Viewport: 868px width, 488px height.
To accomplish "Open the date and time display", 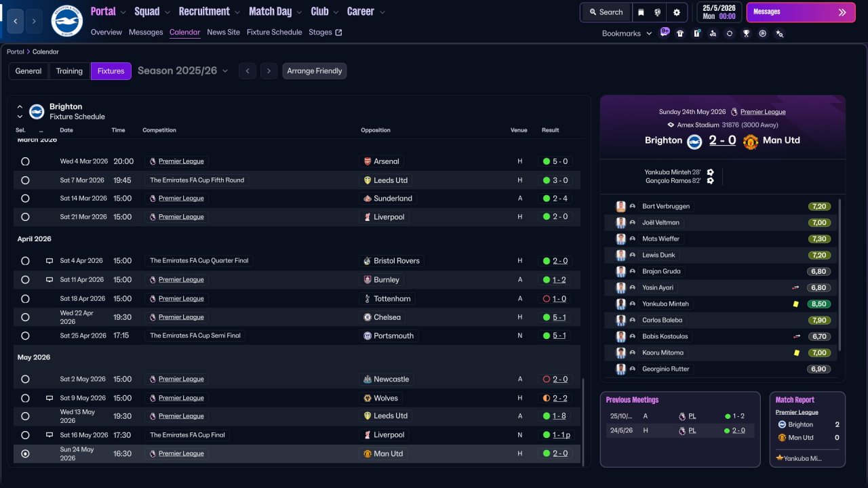I will tap(718, 12).
